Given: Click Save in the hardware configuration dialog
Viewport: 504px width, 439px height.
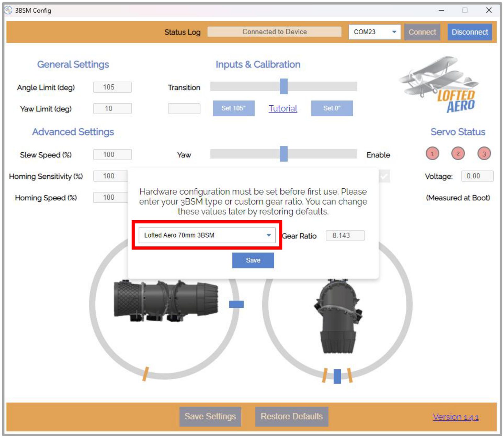Looking at the screenshot, I should click(253, 260).
